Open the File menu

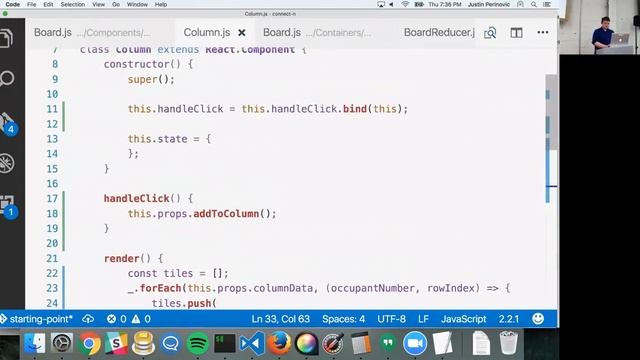(x=31, y=4)
